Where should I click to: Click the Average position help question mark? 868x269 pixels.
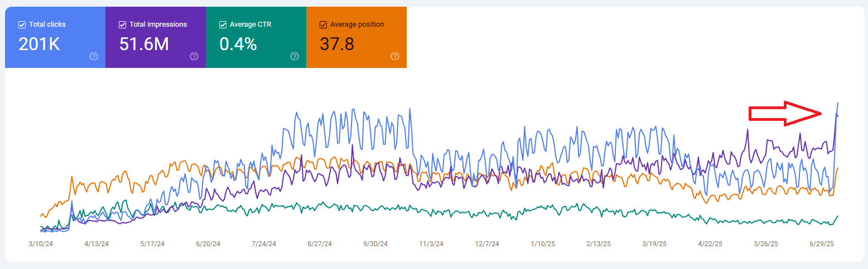click(395, 56)
